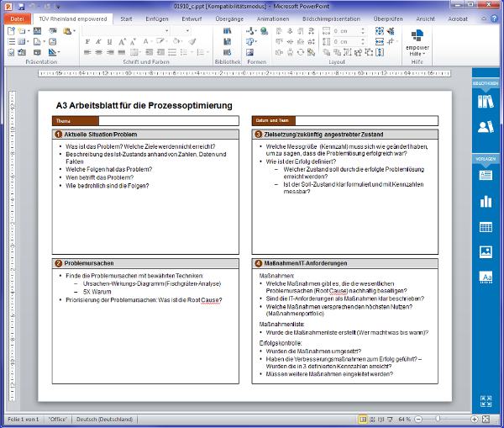Image resolution: width=504 pixels, height=428 pixels.
Task: Click the slide text templates icon under Vorlagen
Action: [x=486, y=176]
